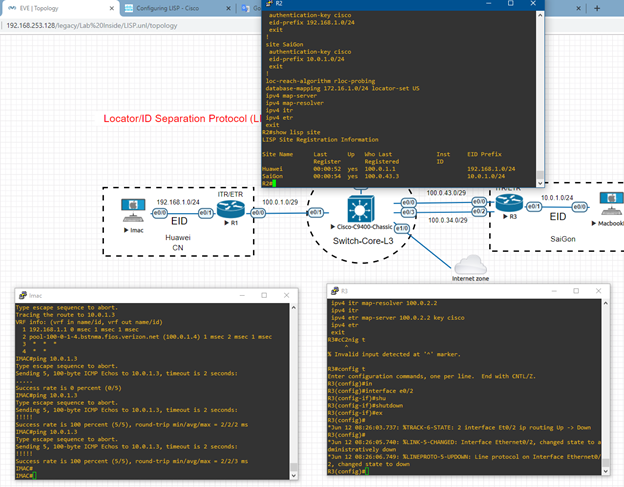Click R2 terminal scrollbar up arrow
This screenshot has height=487, width=624.
[540, 15]
